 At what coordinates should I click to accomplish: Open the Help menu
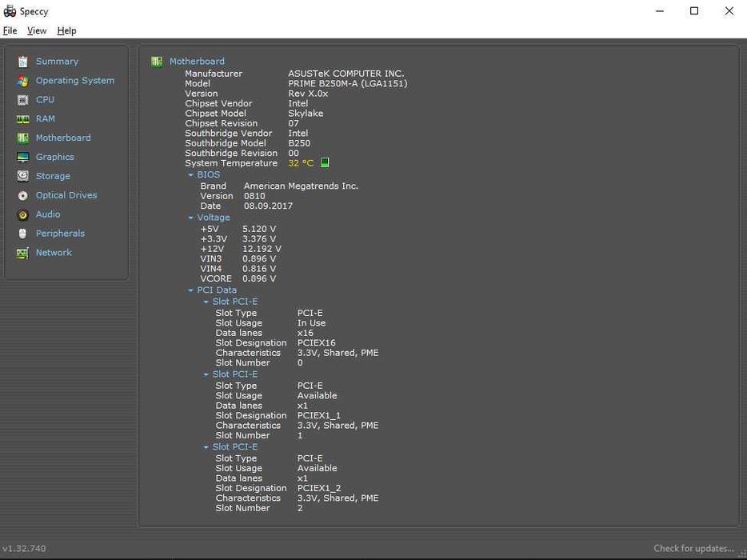[66, 30]
